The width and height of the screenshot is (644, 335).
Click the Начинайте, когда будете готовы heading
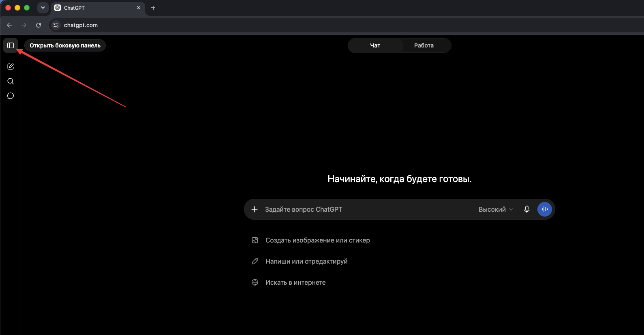coord(400,179)
